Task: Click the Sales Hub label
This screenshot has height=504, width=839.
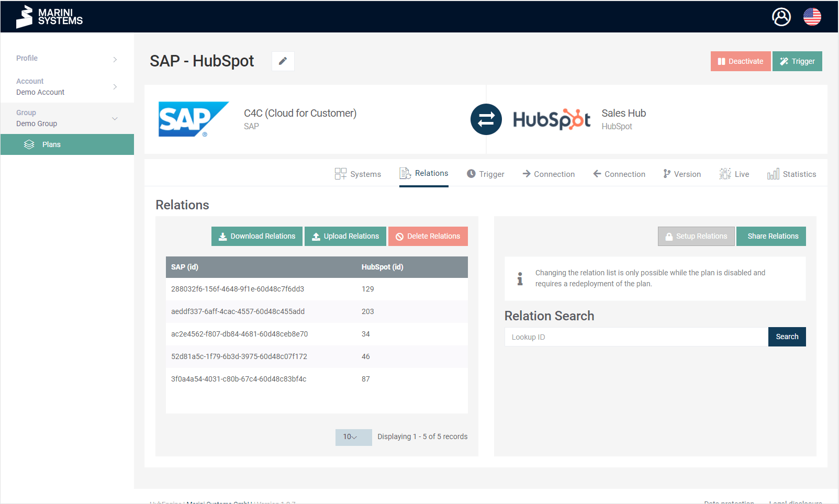Action: [624, 113]
